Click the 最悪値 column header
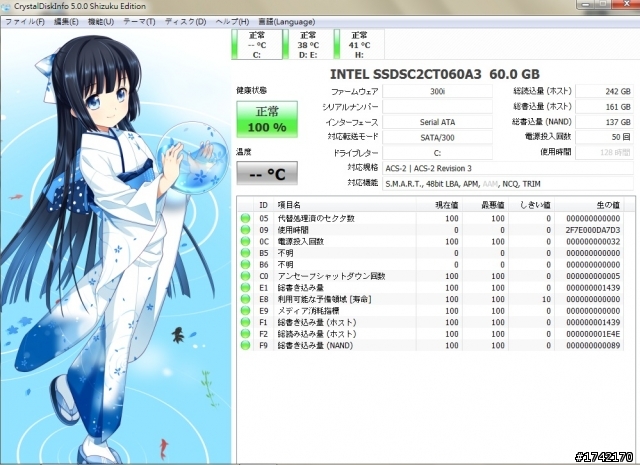 coord(485,205)
